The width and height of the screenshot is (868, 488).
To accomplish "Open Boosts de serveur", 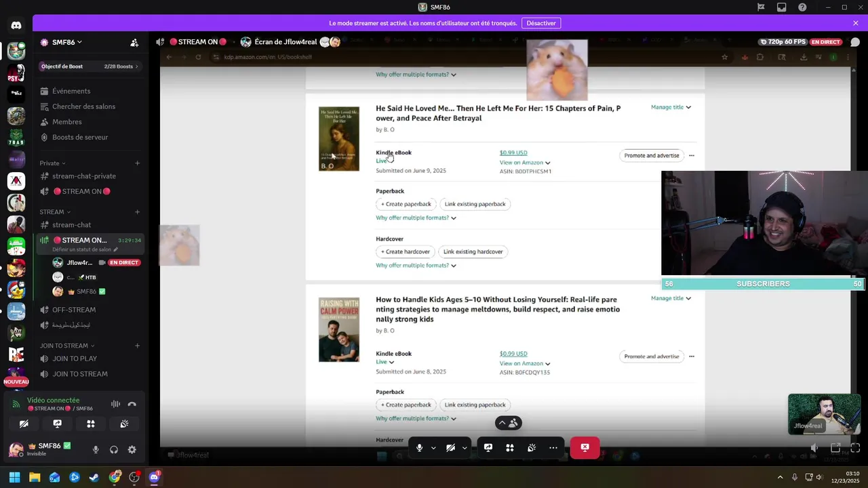I will coord(90,137).
